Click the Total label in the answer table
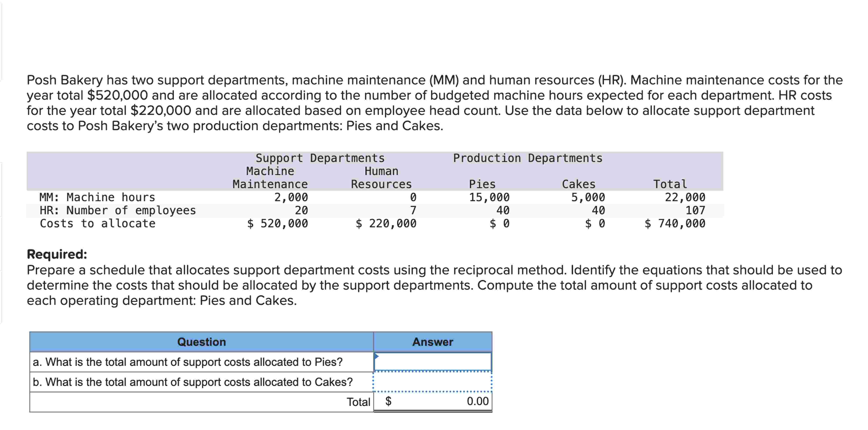The width and height of the screenshot is (868, 430). (358, 402)
